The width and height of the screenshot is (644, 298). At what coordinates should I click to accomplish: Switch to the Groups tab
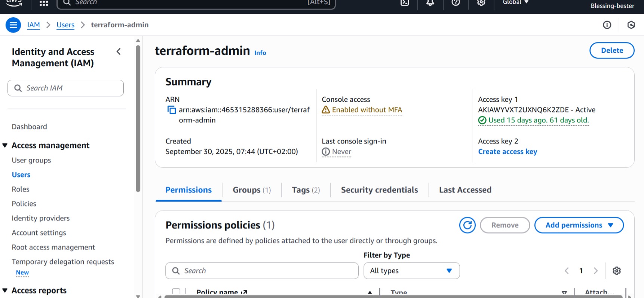[252, 190]
